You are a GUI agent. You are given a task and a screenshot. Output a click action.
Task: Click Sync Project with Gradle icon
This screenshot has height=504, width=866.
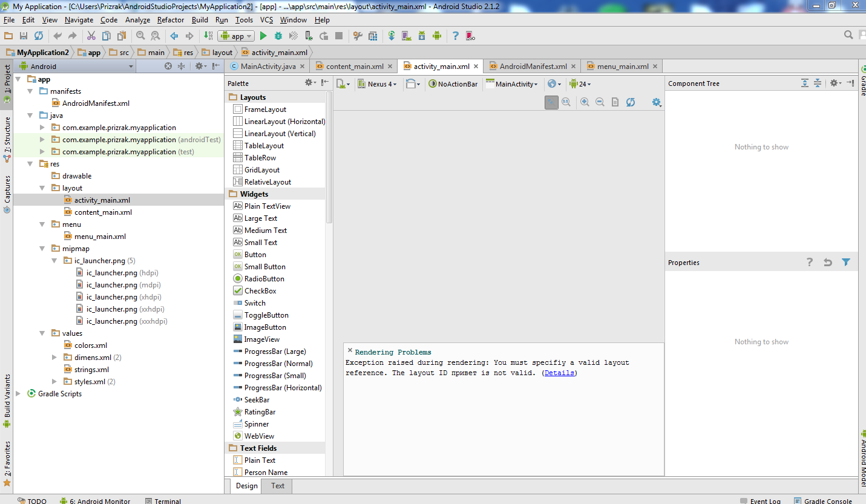coord(392,36)
